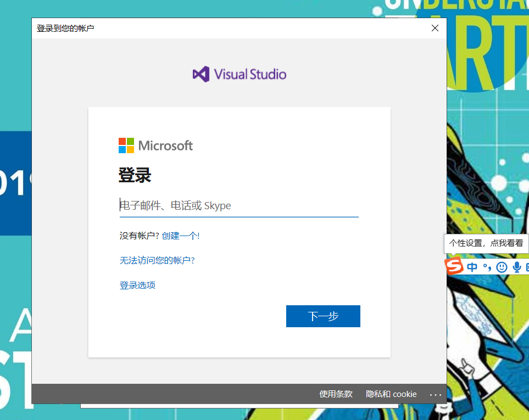Open the 创建一个! create account link
Screen dimensions: 529x420
[x=181, y=236]
